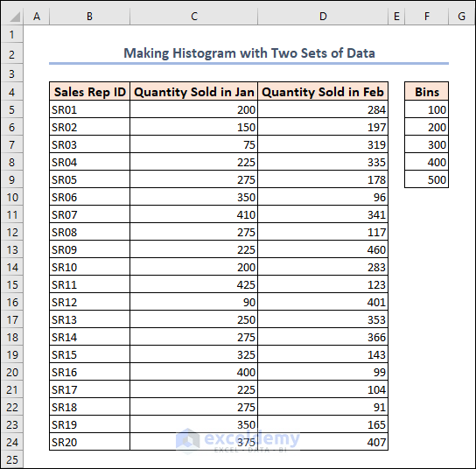Select column A header

click(x=37, y=16)
